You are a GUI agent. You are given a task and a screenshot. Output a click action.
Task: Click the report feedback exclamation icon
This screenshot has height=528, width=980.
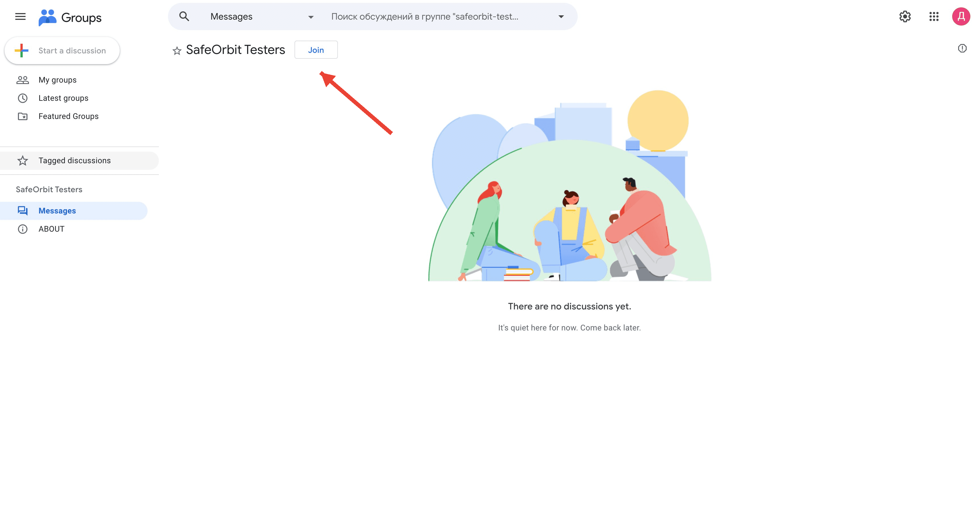(962, 48)
